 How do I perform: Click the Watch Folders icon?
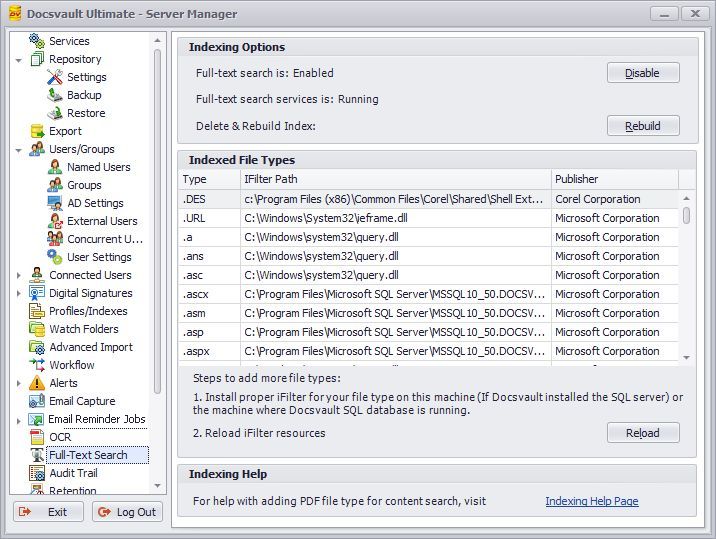coord(37,329)
